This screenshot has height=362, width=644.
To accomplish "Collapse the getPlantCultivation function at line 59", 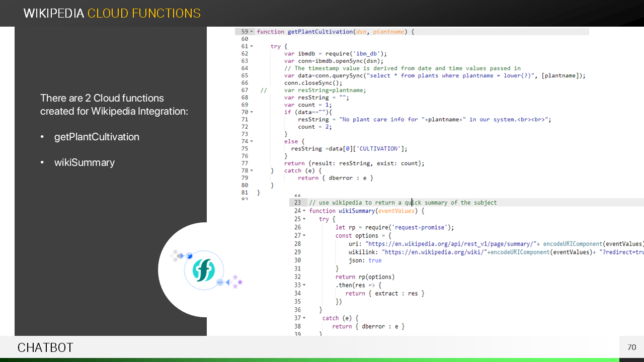I will 252,32.
